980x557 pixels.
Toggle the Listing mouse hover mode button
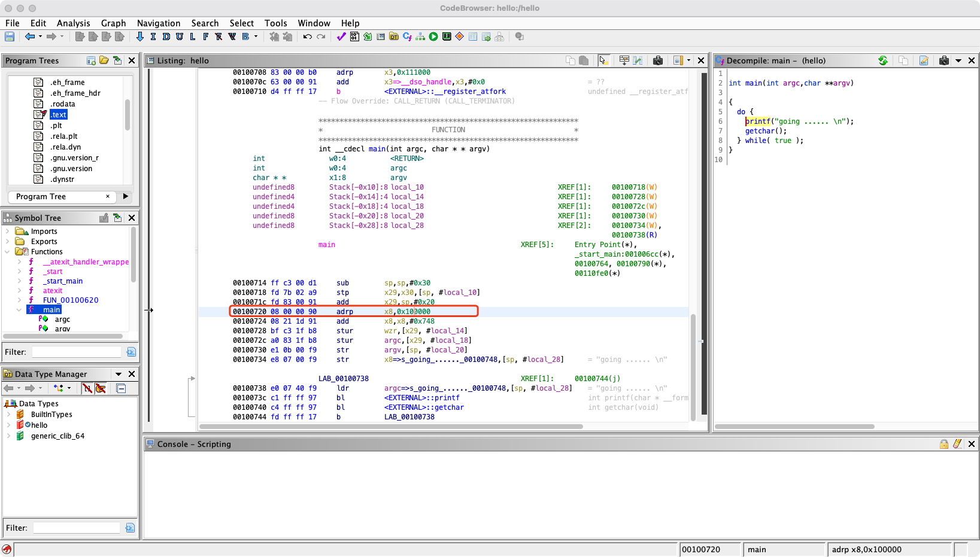[603, 60]
